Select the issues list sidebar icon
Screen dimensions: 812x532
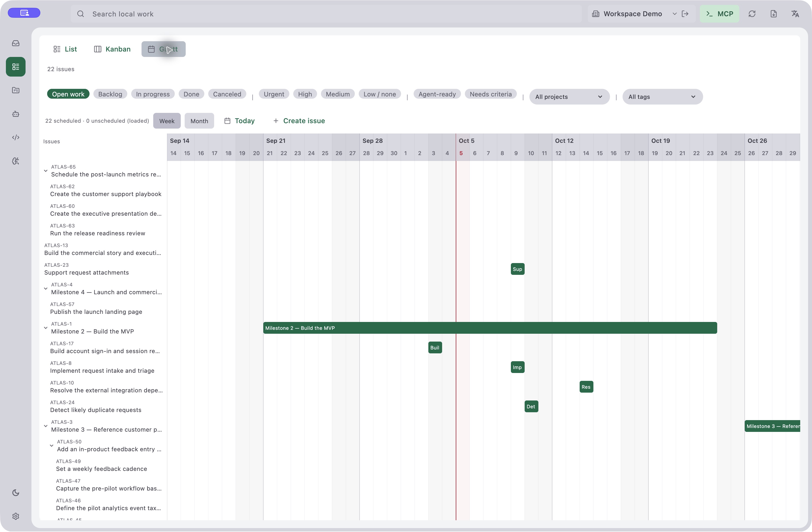16,67
